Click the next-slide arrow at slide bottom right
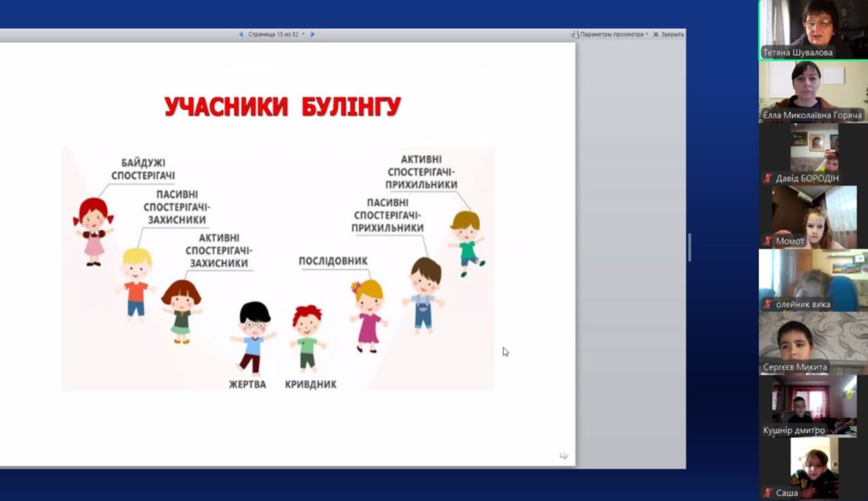 click(564, 456)
